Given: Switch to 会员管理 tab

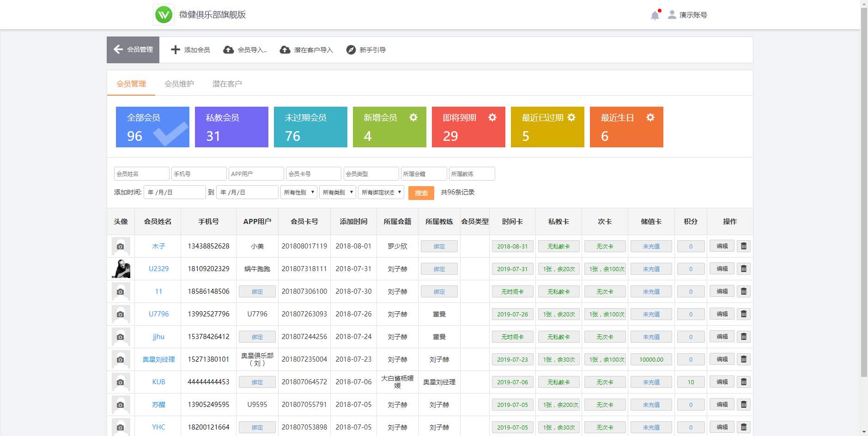Looking at the screenshot, I should pyautogui.click(x=131, y=84).
